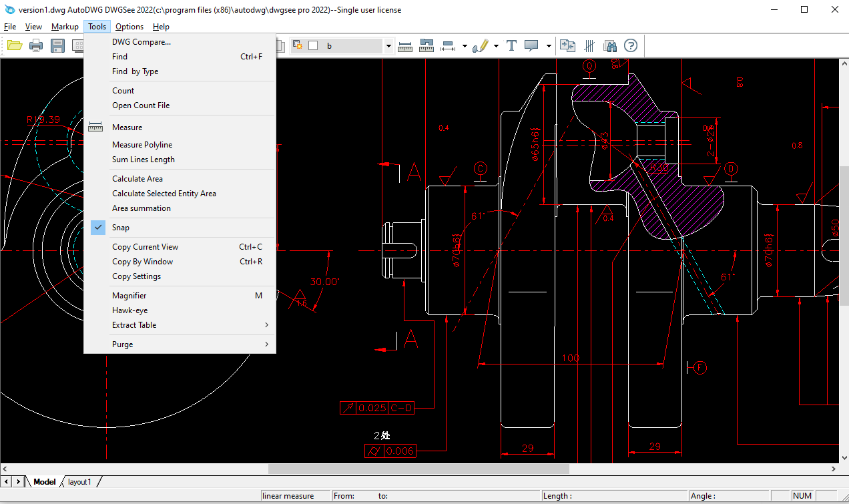Close the Tools menu from the menu bar
Screen dimensions: 849x504
(x=97, y=27)
